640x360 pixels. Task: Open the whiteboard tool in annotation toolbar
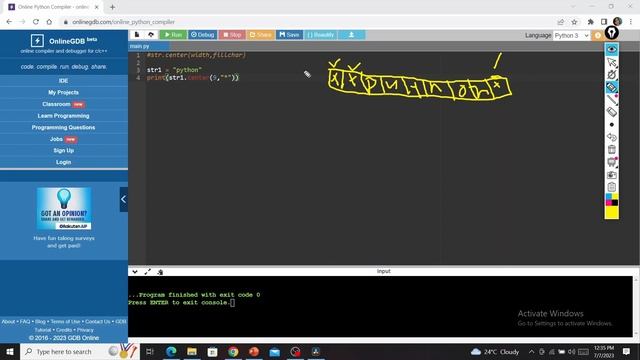coord(611,162)
